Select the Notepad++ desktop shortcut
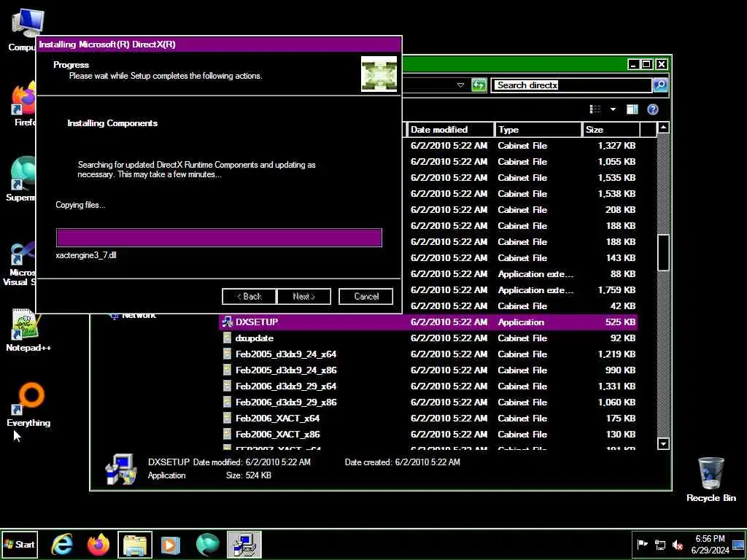The image size is (747, 560). tap(28, 330)
